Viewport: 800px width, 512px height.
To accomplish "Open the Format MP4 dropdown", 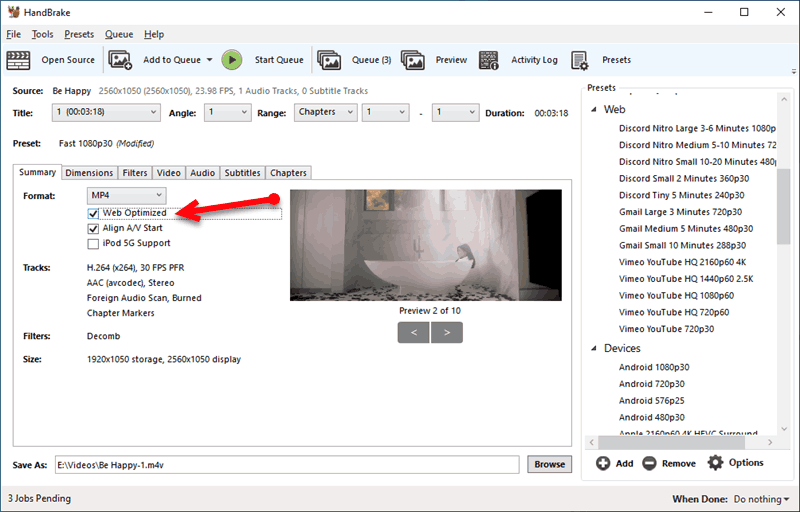I will pyautogui.click(x=127, y=195).
